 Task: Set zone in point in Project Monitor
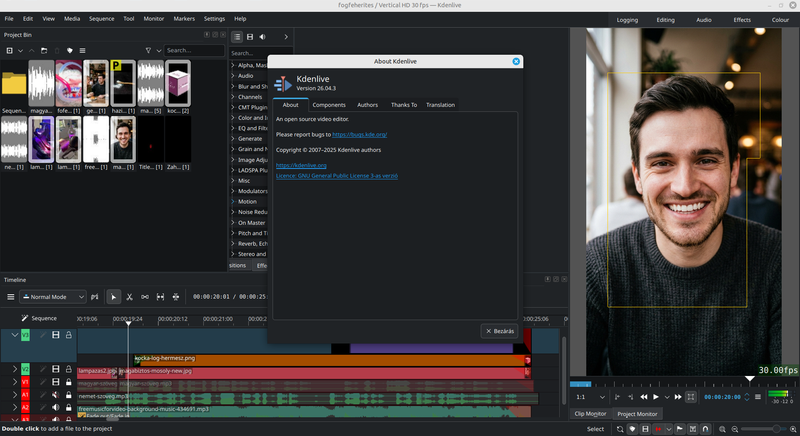tap(617, 397)
